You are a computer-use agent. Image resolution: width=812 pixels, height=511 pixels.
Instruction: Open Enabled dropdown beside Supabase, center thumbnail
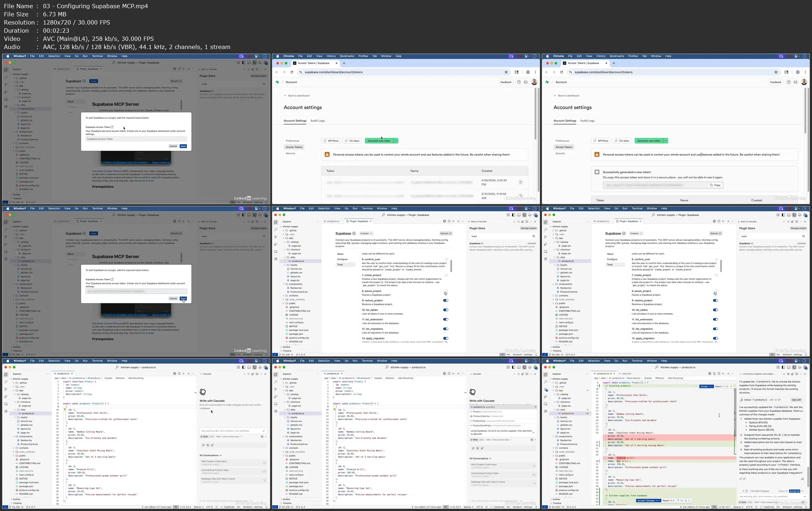coord(366,233)
